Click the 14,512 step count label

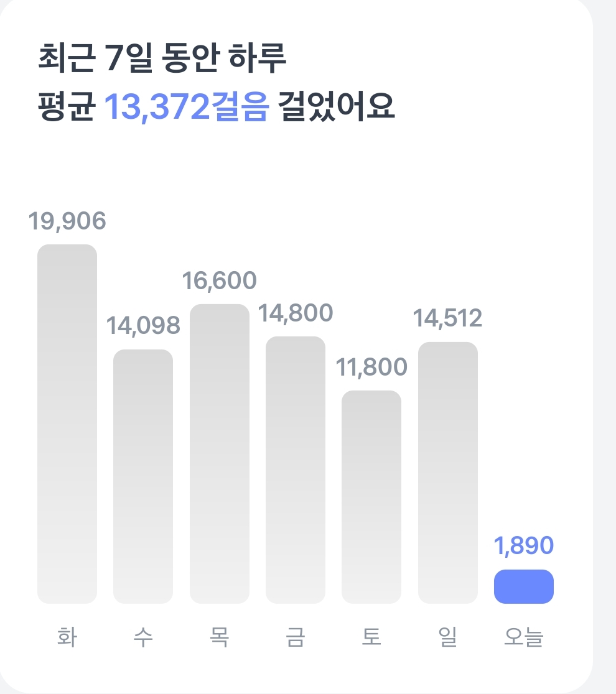click(448, 318)
